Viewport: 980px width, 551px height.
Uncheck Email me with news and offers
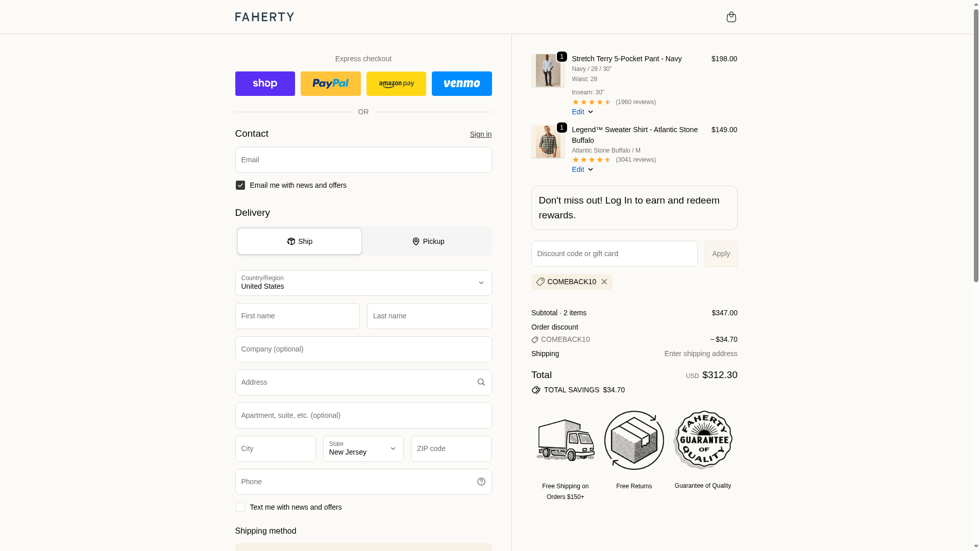[240, 185]
